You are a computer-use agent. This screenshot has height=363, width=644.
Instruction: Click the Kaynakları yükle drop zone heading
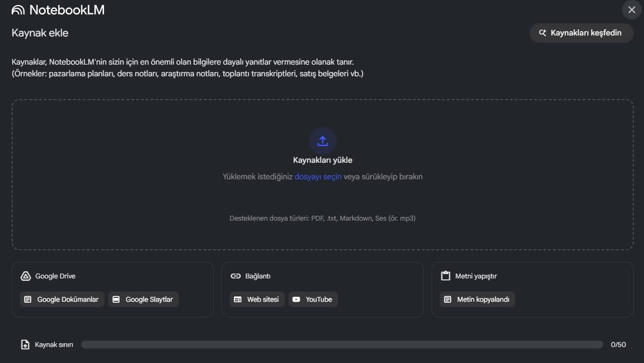[323, 160]
